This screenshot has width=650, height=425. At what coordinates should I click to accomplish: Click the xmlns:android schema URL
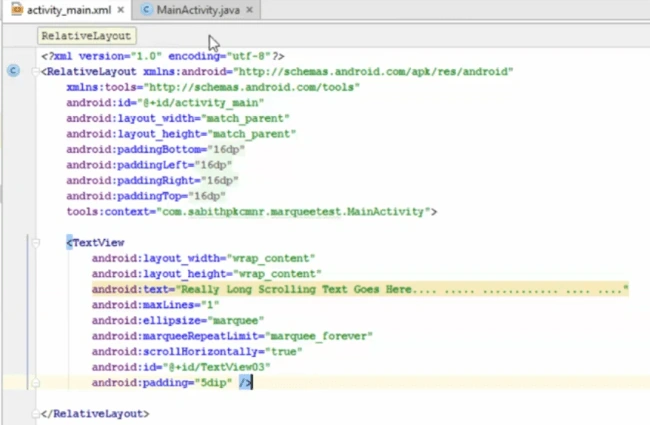tap(373, 72)
